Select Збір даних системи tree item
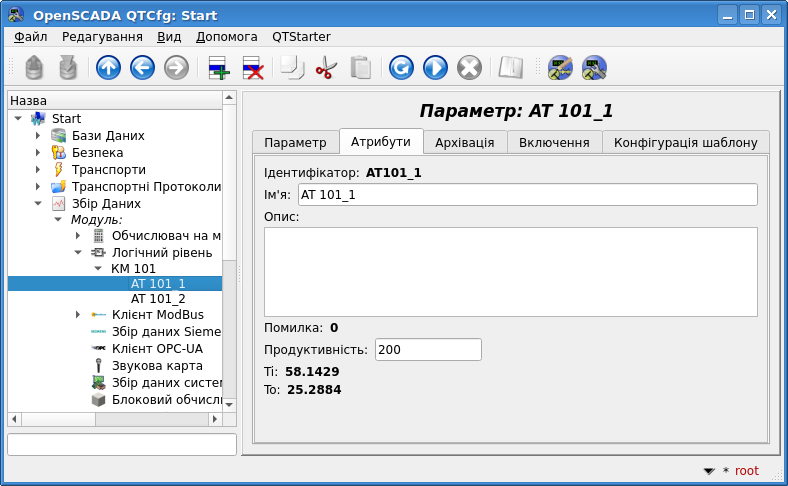This screenshot has height=486, width=788. (166, 383)
